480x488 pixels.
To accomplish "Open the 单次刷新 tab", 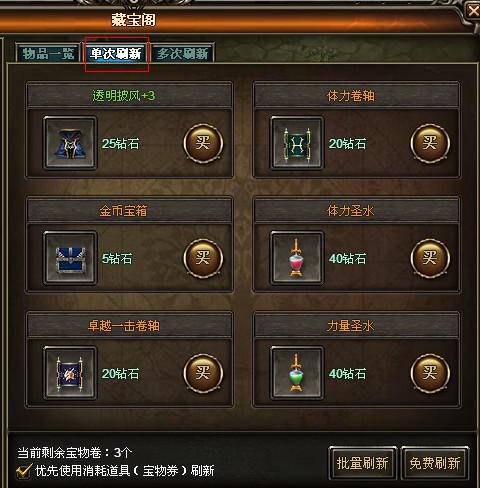I will (x=115, y=53).
